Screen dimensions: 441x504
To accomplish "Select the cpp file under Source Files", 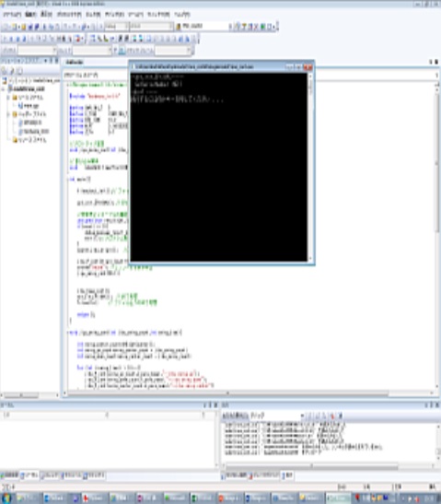I will tap(29, 106).
